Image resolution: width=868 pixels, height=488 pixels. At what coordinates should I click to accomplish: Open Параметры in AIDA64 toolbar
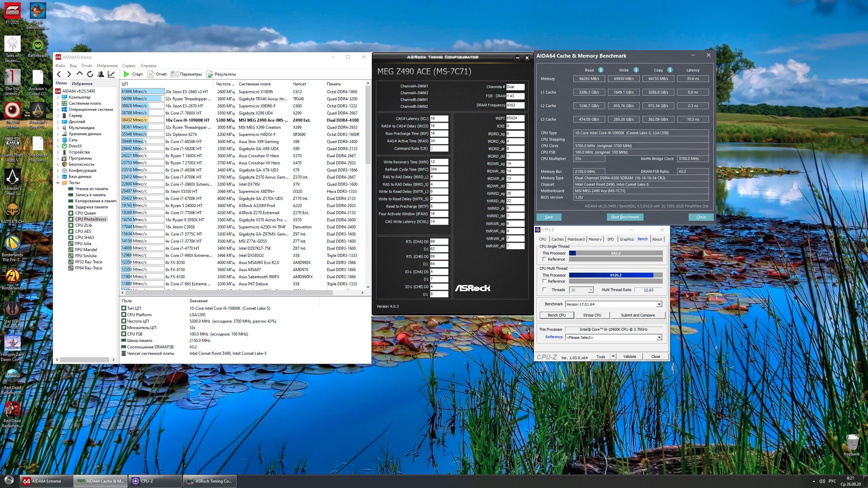tap(186, 74)
